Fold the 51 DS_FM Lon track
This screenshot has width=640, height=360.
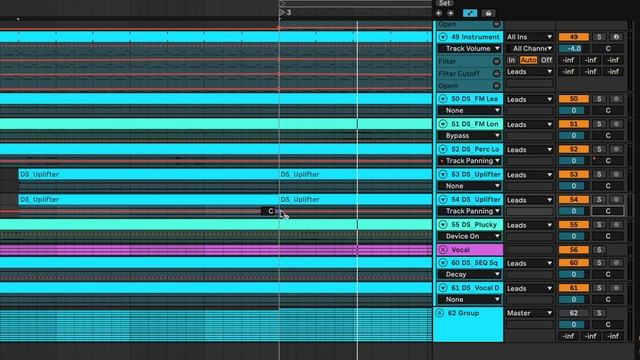(443, 124)
